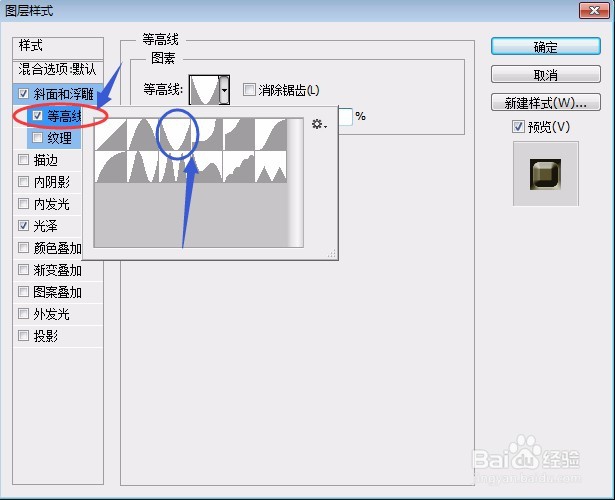615x500 pixels.
Task: Enable the 内阴影 checkbox
Action: 24,182
